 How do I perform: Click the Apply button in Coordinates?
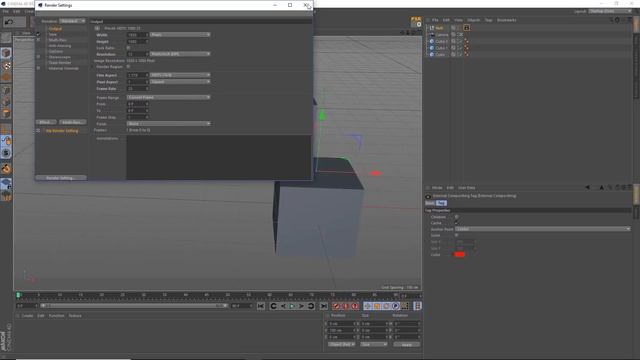pyautogui.click(x=407, y=344)
